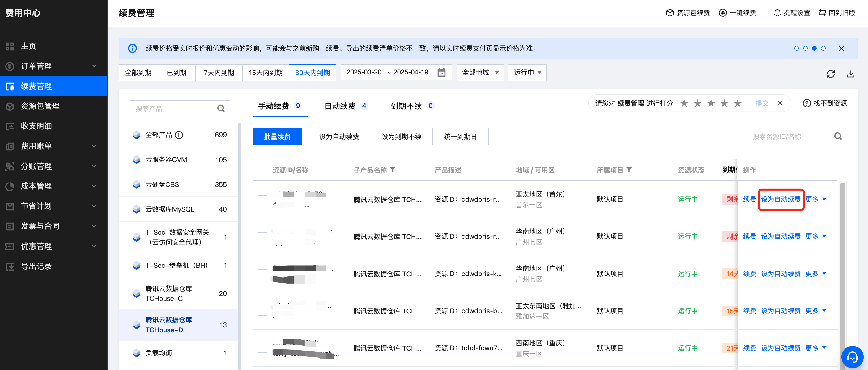Click the customer service headset icon
The width and height of the screenshot is (868, 370).
(852, 357)
